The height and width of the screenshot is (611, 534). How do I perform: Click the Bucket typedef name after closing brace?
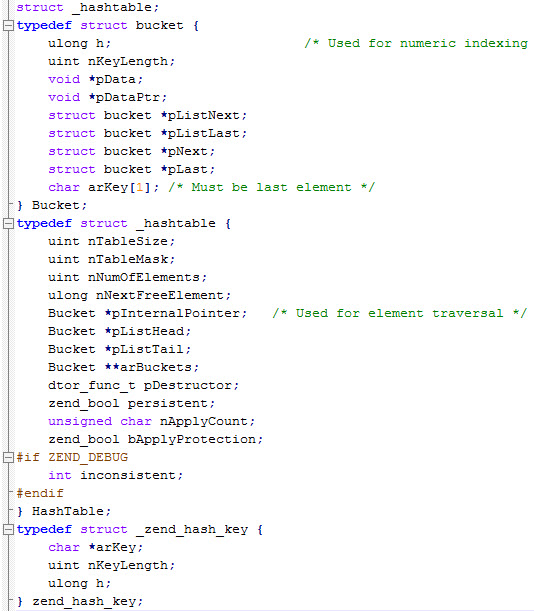tap(59, 205)
